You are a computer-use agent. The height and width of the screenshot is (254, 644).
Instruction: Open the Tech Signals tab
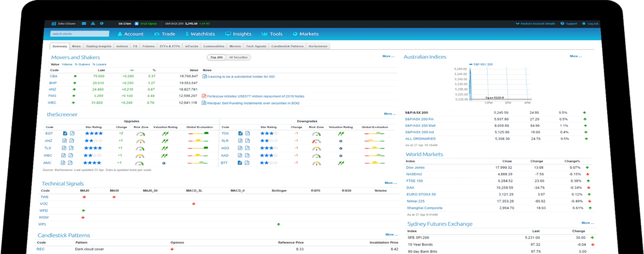pyautogui.click(x=257, y=47)
